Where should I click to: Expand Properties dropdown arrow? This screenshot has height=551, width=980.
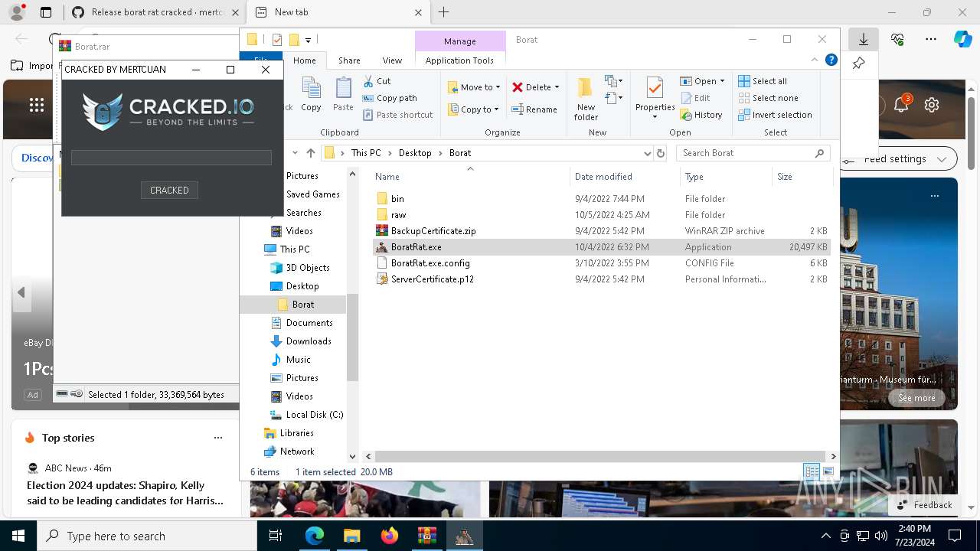(x=655, y=117)
